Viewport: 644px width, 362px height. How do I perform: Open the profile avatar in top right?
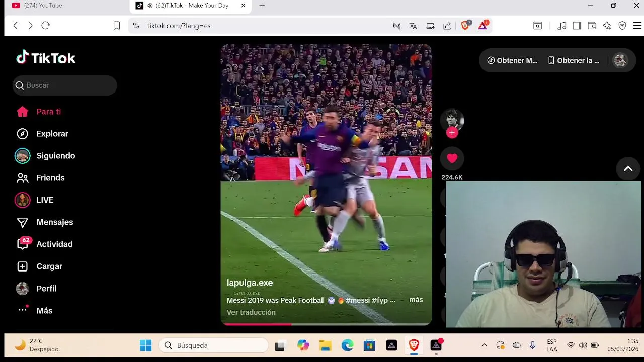(620, 60)
